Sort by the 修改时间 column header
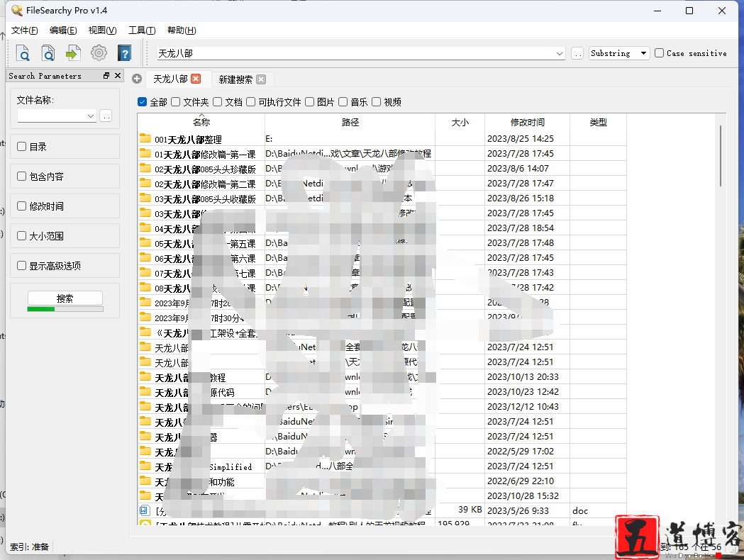 point(527,123)
